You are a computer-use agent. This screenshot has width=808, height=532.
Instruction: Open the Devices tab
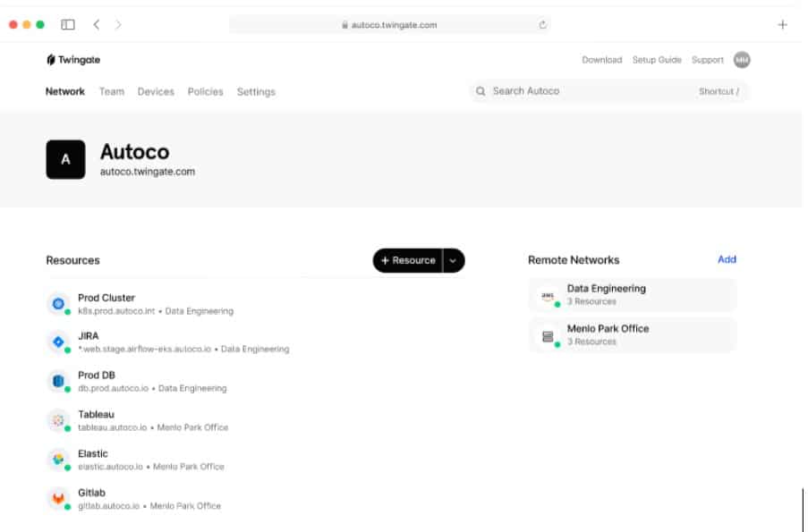(x=156, y=92)
